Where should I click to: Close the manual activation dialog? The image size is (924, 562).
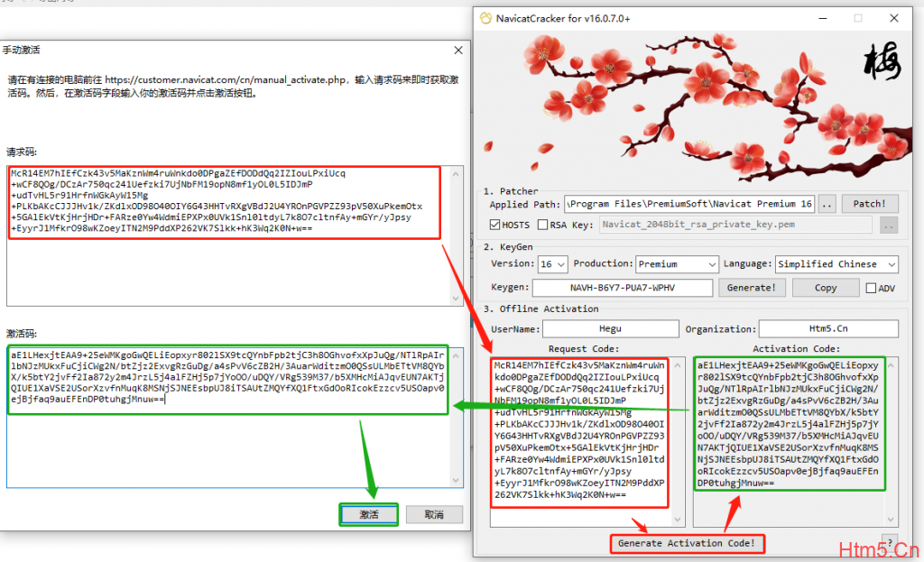[458, 51]
